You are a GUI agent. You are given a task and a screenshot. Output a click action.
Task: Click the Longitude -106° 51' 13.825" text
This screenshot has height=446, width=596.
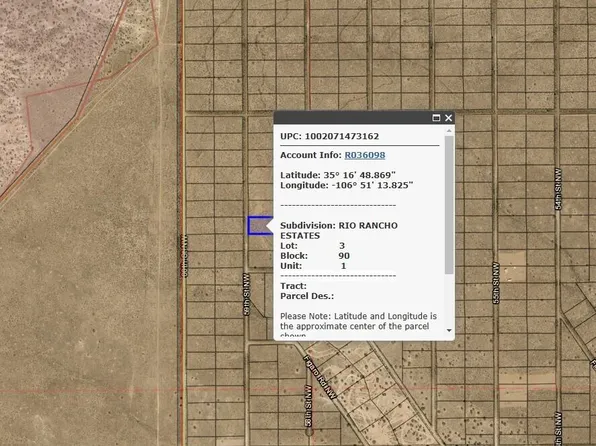346,186
